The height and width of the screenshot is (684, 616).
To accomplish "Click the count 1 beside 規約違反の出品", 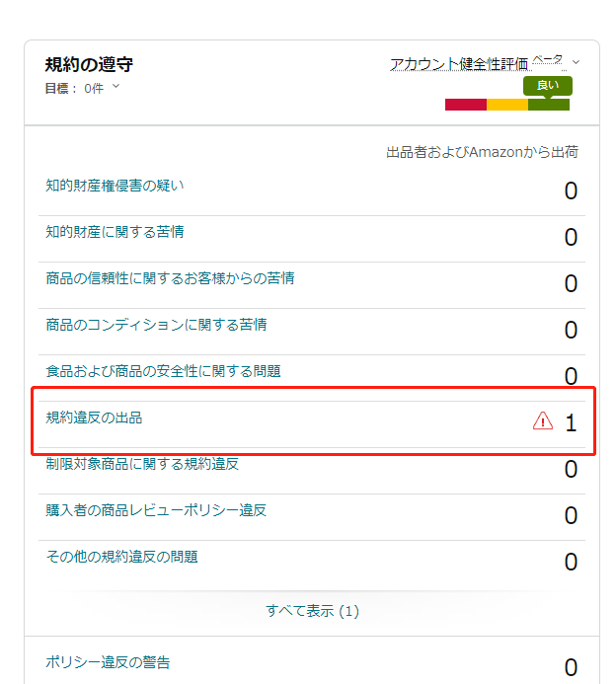I will (x=571, y=423).
